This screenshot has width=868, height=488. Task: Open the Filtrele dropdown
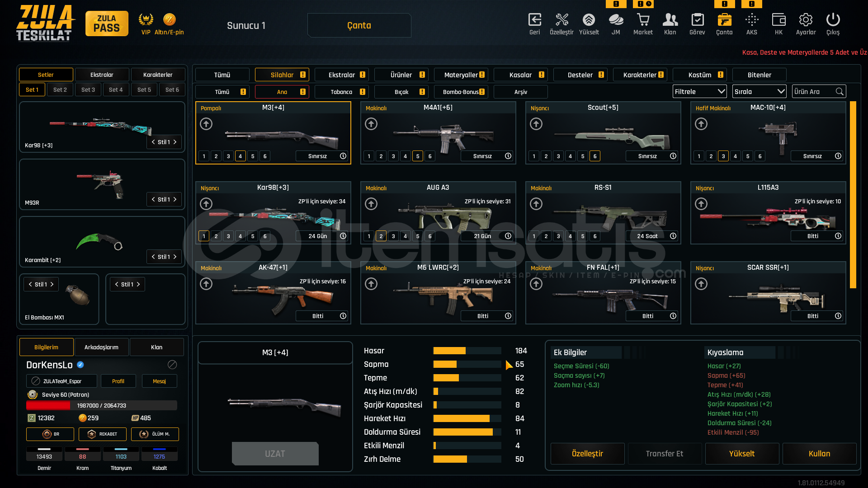[x=699, y=92]
